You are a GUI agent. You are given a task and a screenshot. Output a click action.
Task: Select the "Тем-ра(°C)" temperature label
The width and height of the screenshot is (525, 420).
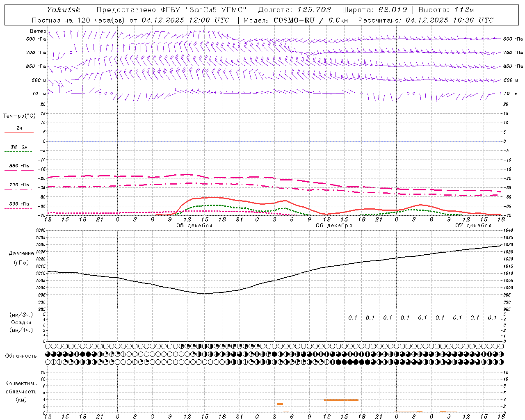pos(19,116)
